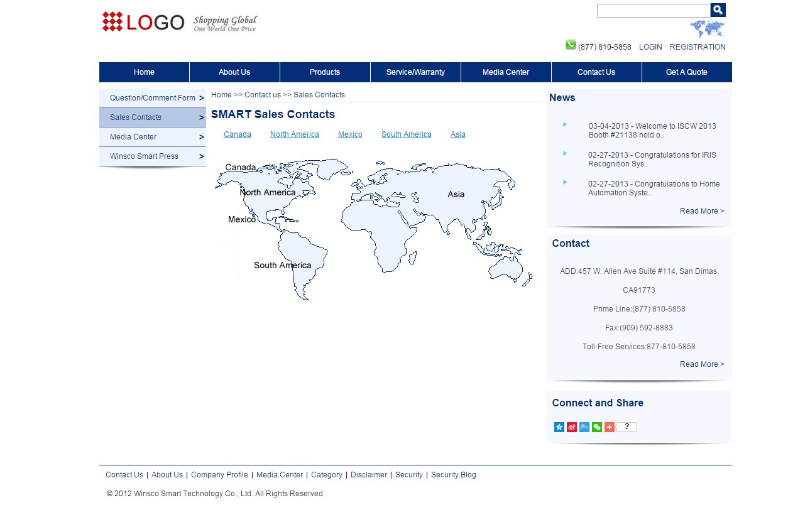Share via the blue star Qzone icon
810x532 pixels.
coord(559,427)
